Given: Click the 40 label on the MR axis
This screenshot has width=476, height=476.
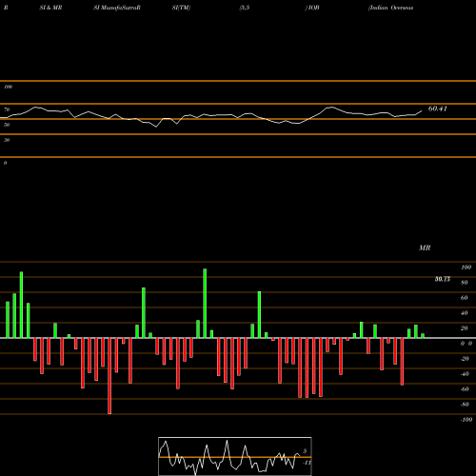Looking at the screenshot, I should coord(465,313).
